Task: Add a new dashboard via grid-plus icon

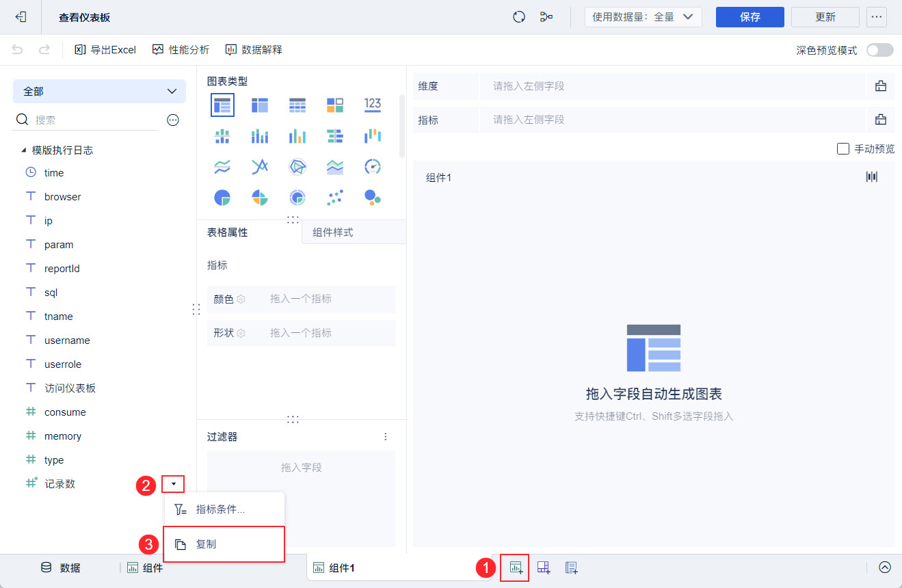Action: point(544,567)
